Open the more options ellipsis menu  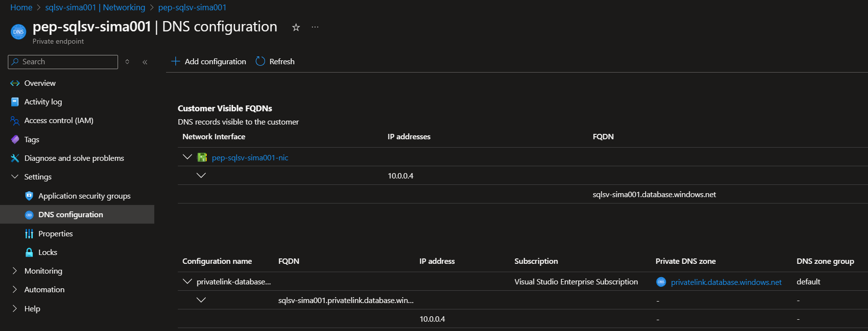315,27
